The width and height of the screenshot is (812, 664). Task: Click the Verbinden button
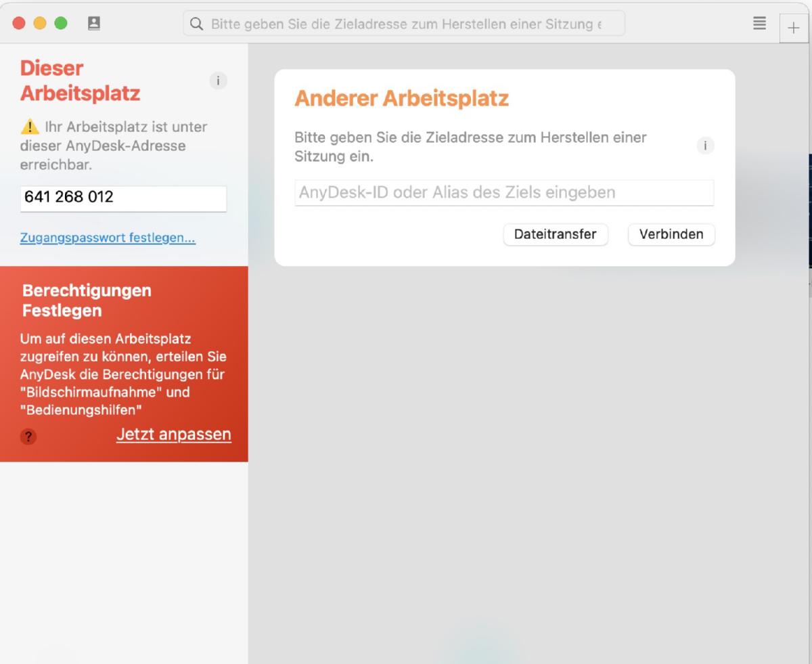coord(671,234)
